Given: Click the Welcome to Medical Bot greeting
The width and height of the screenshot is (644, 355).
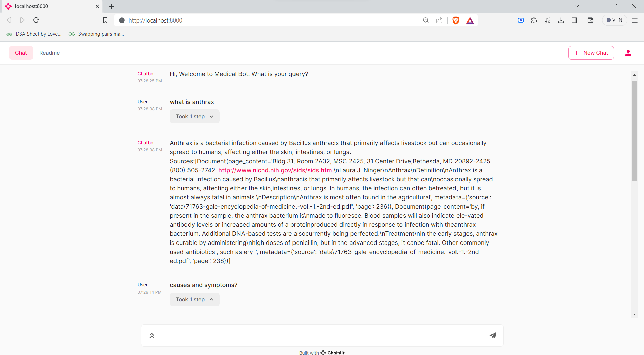Looking at the screenshot, I should tap(239, 74).
